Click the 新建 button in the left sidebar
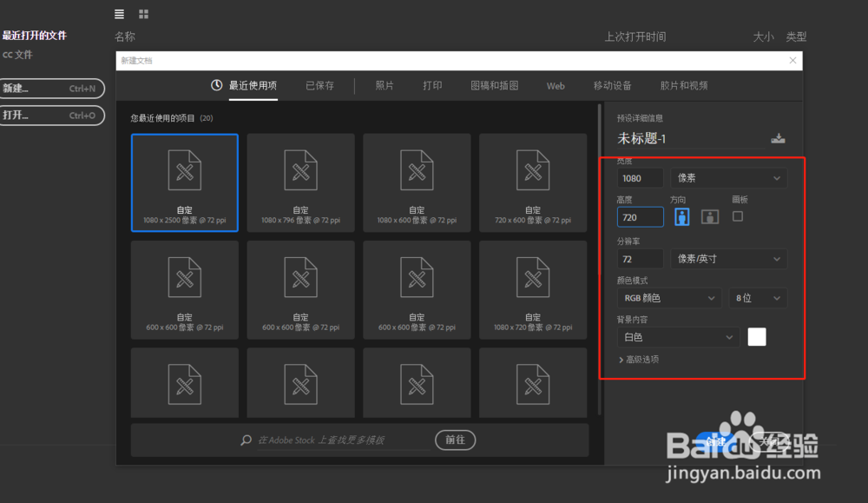Image resolution: width=868 pixels, height=503 pixels. pyautogui.click(x=52, y=89)
